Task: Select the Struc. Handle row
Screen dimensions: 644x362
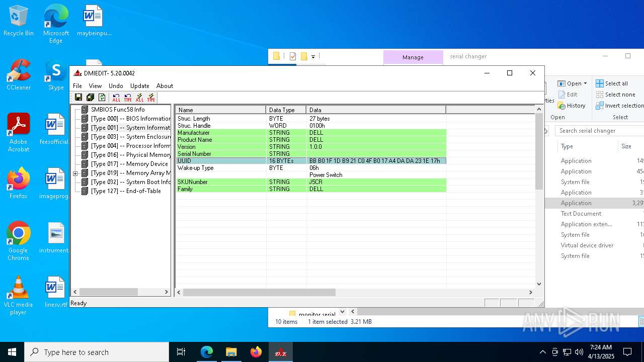Action: tap(311, 126)
